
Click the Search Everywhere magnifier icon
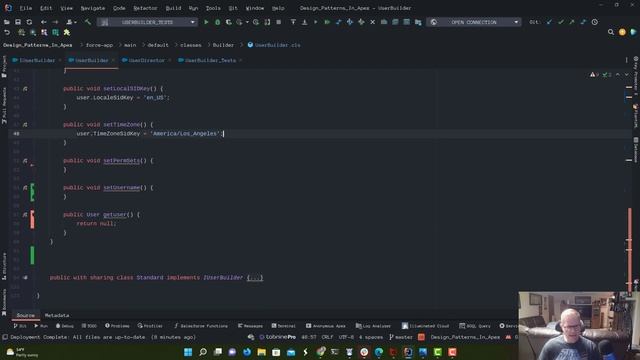[x=611, y=32]
